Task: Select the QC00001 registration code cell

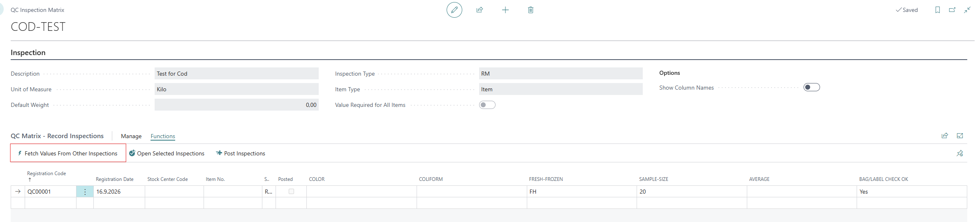Action: pyautogui.click(x=51, y=192)
